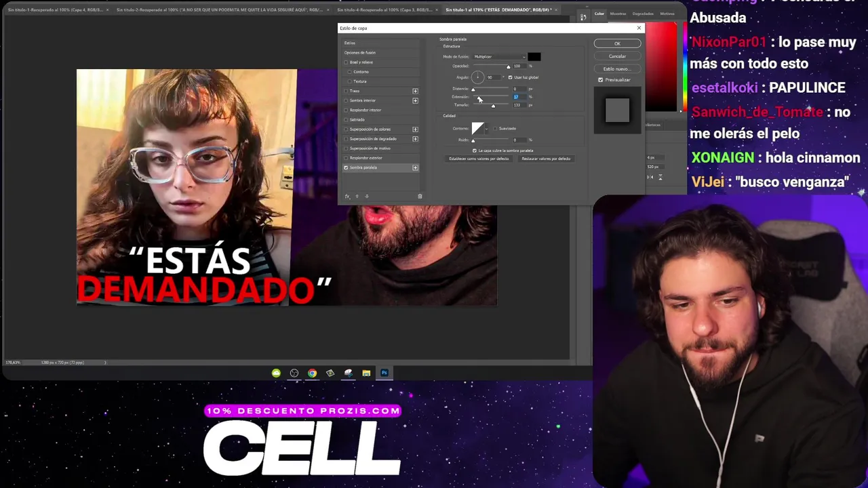Click OK in layer style dialog
The image size is (868, 488).
tap(617, 44)
